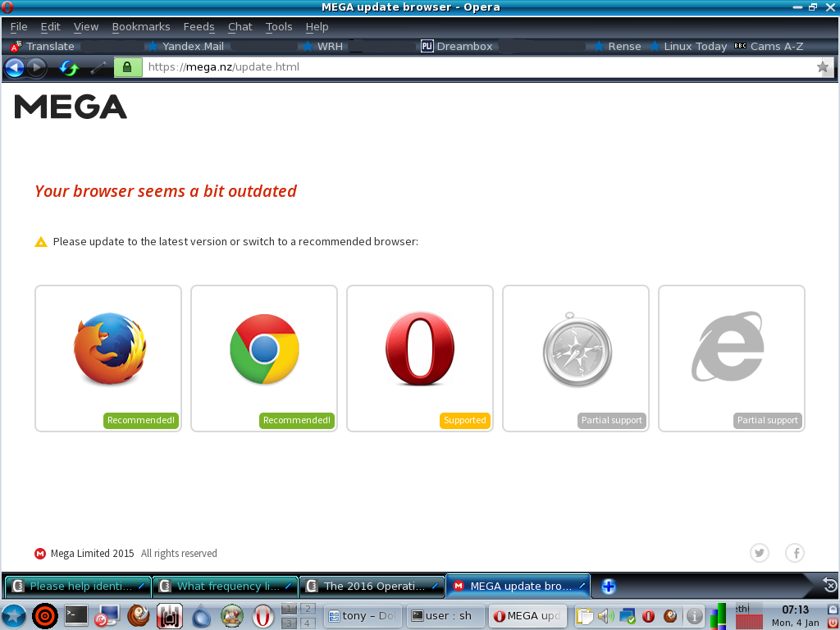Launch the monitor icon in panel
The image size is (840, 630).
click(x=107, y=616)
